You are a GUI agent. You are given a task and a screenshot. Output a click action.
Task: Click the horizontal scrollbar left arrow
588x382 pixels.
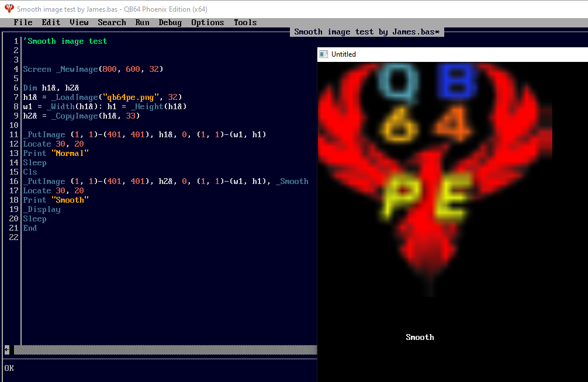click(7, 350)
